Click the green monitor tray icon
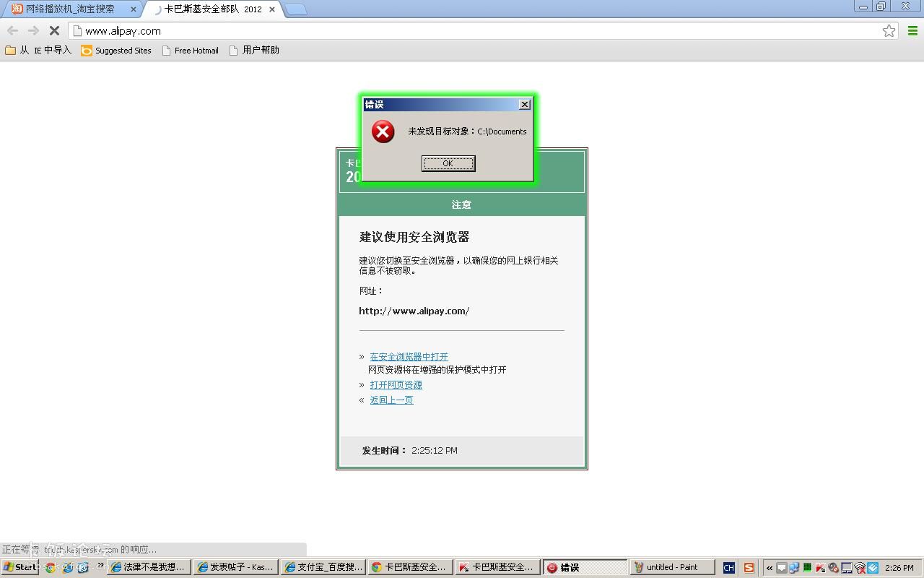This screenshot has height=578, width=924. [x=808, y=568]
